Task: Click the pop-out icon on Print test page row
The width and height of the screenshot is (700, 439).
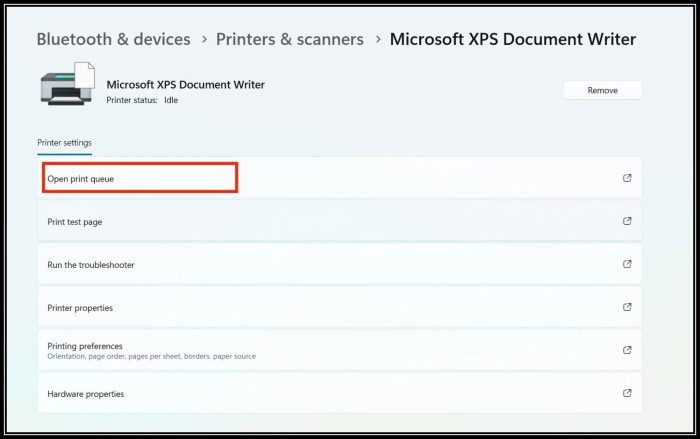Action: pos(627,221)
